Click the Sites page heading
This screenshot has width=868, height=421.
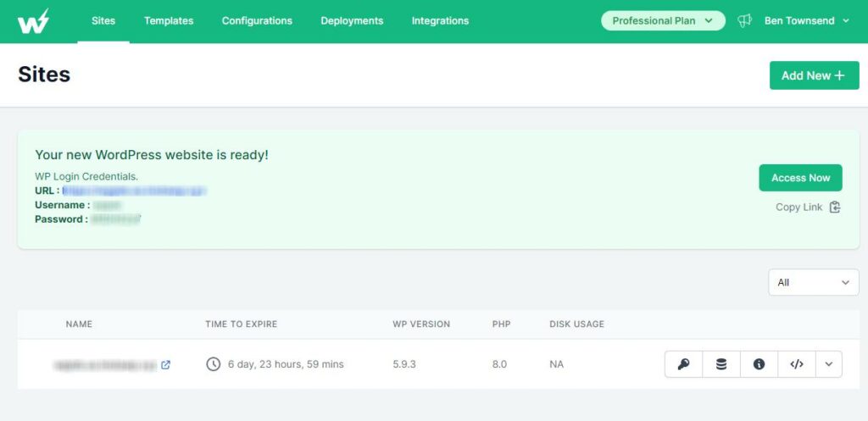[x=44, y=75]
